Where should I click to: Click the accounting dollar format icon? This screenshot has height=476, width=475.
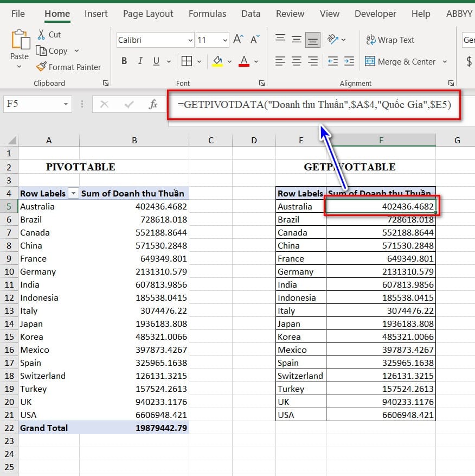469,62
